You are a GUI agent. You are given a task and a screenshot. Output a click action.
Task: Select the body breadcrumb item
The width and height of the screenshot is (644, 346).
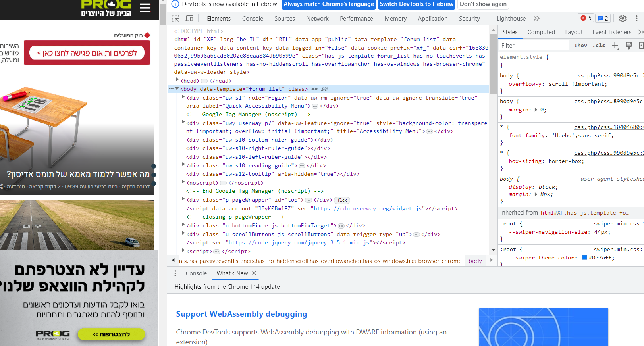475,261
